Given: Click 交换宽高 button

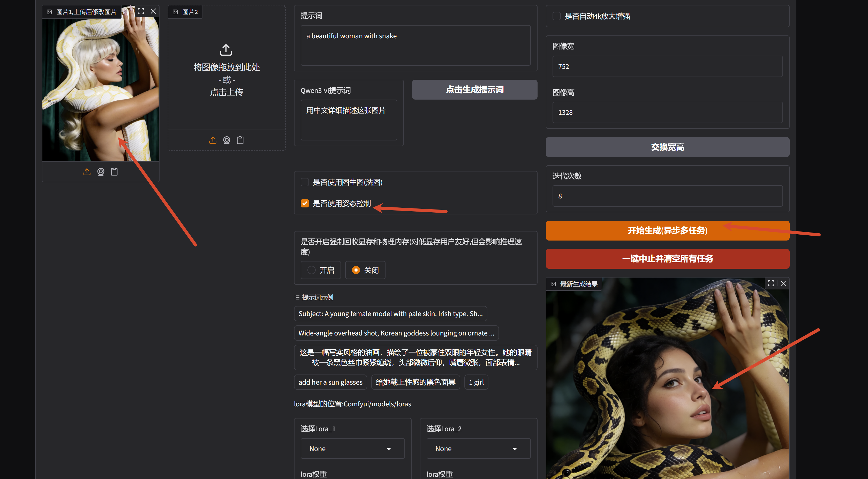Looking at the screenshot, I should (667, 147).
